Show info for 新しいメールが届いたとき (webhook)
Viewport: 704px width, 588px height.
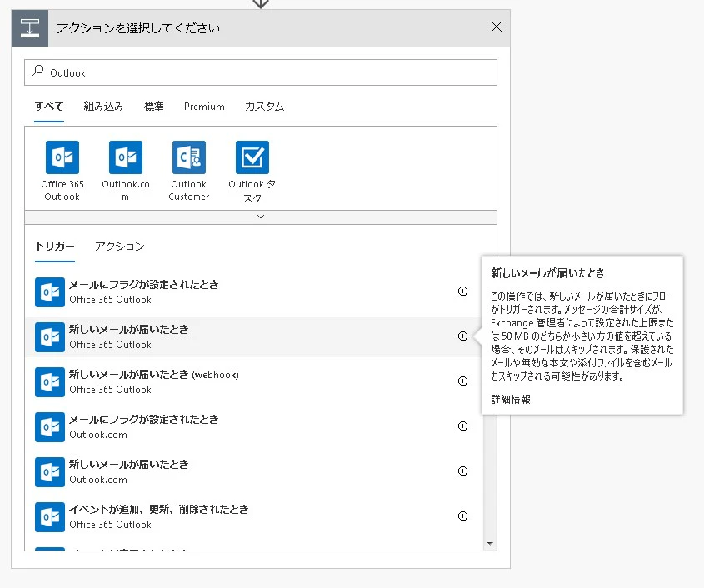click(462, 381)
